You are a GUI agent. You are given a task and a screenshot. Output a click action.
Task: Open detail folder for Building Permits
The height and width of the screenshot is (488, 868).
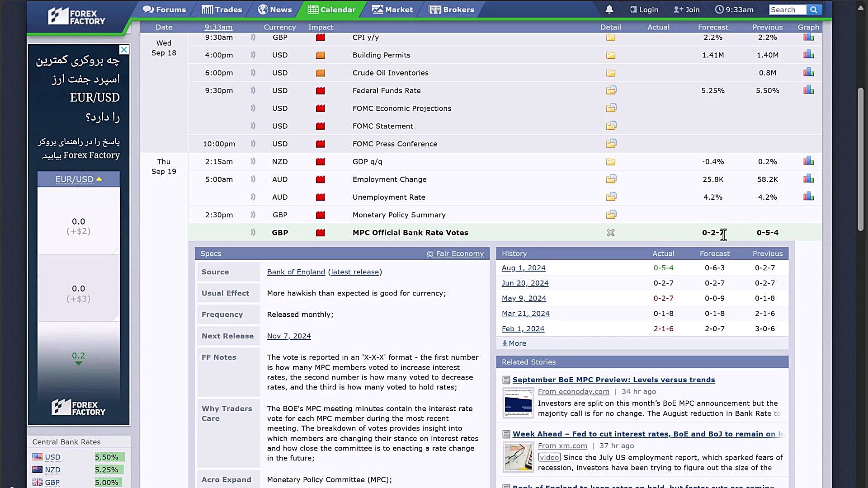pos(611,55)
